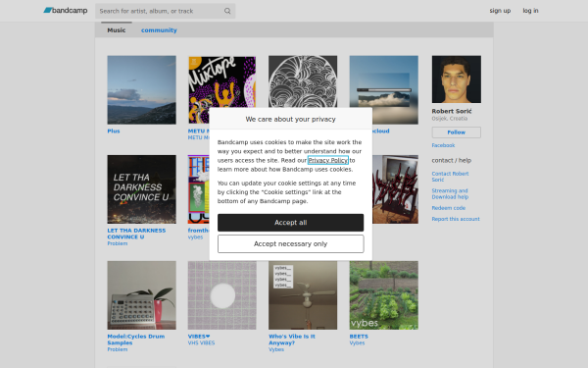The height and width of the screenshot is (368, 588).
Task: Click the VIBES♥ title link
Action: [199, 337]
